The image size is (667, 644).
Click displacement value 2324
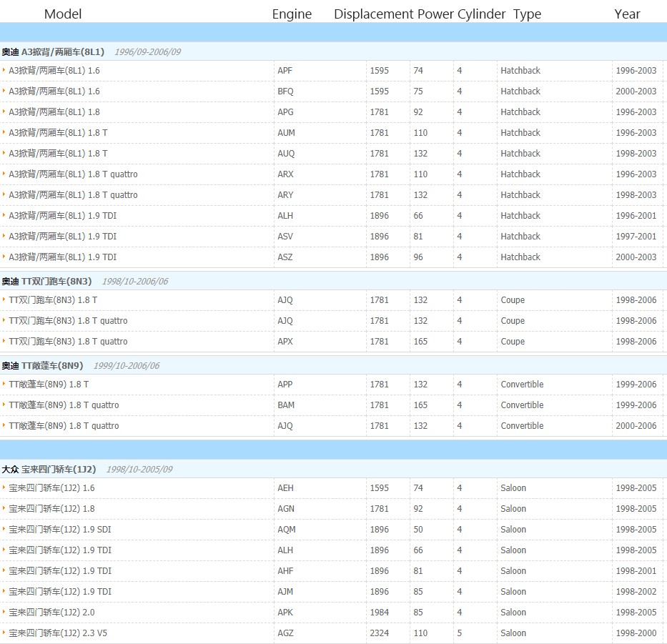[380, 633]
